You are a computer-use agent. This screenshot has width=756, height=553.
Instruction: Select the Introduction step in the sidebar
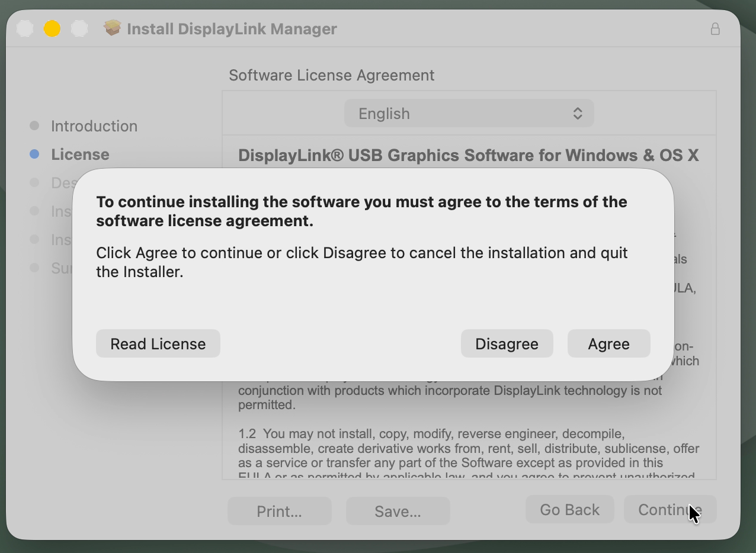(x=94, y=126)
